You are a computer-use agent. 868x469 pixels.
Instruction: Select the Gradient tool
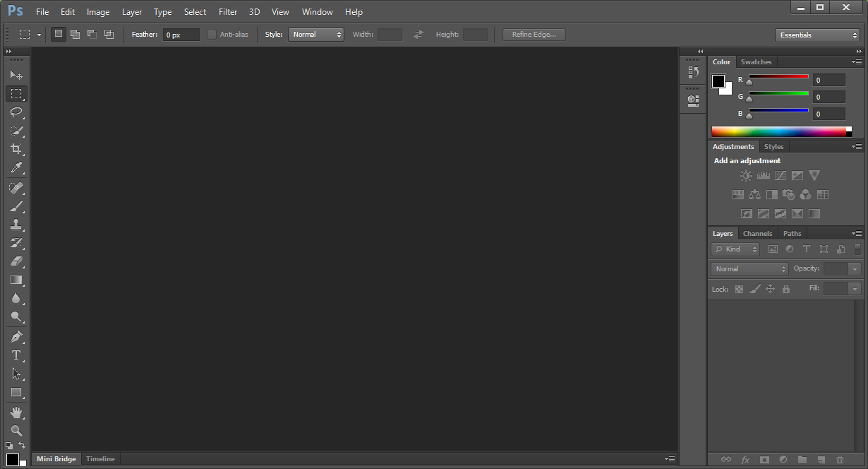click(x=16, y=280)
